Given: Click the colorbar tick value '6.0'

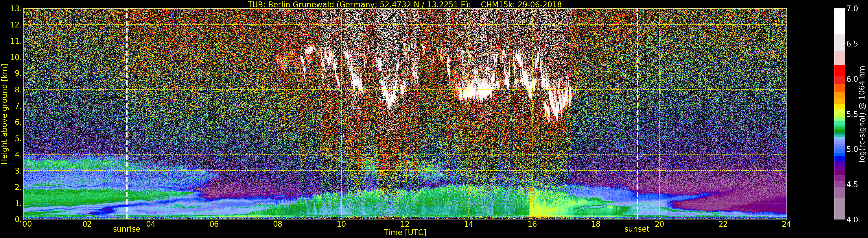Looking at the screenshot, I should click(852, 79).
